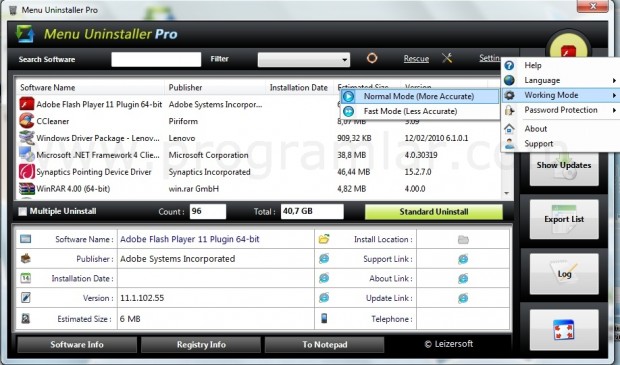Click the Telephone phone icon
This screenshot has height=365, width=620.
[x=324, y=318]
